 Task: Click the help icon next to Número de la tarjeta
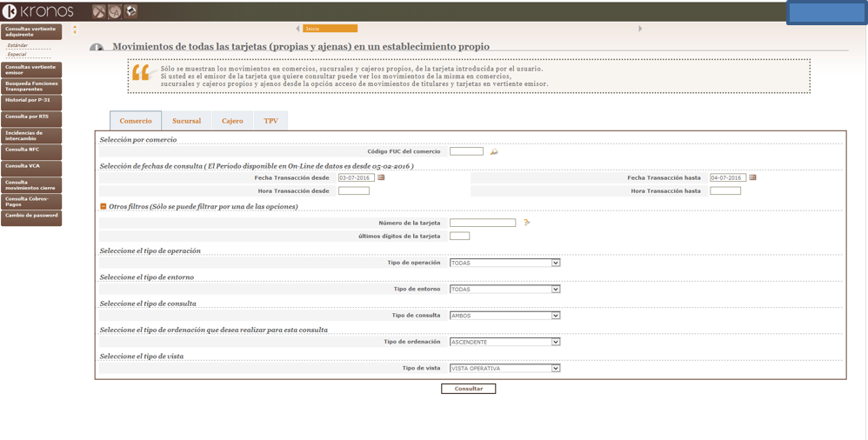[x=526, y=223]
